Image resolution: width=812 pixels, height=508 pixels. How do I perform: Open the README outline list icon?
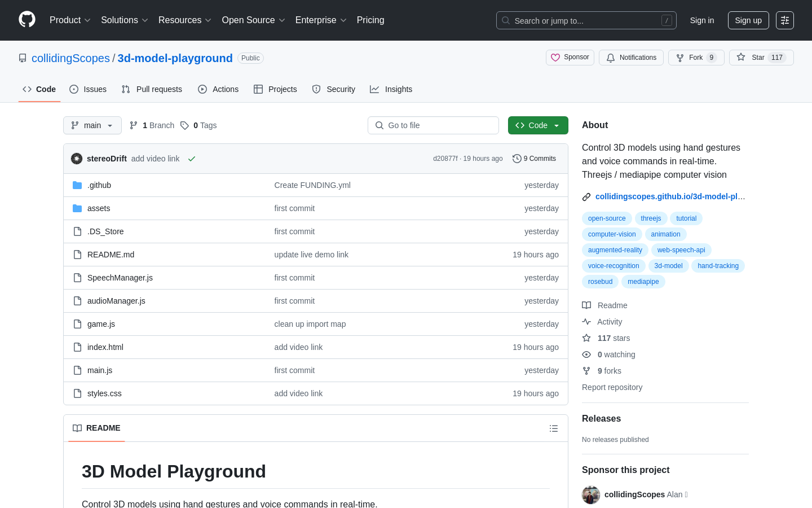point(554,428)
